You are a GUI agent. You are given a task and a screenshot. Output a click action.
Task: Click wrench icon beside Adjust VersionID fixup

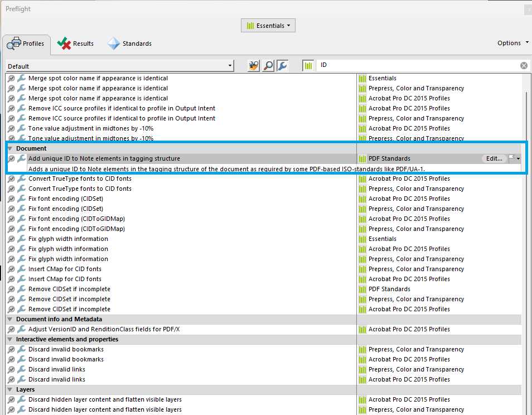pyautogui.click(x=21, y=329)
